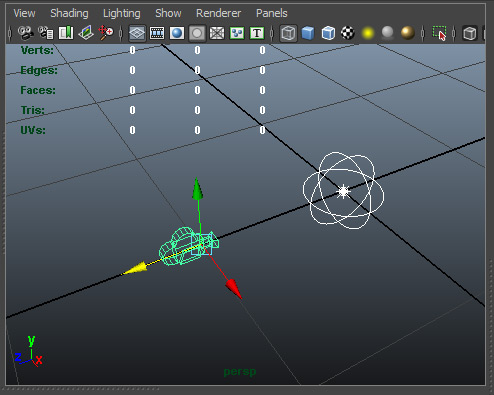The image size is (494, 395).
Task: Switch to Wireframe display mode
Action: (288, 33)
